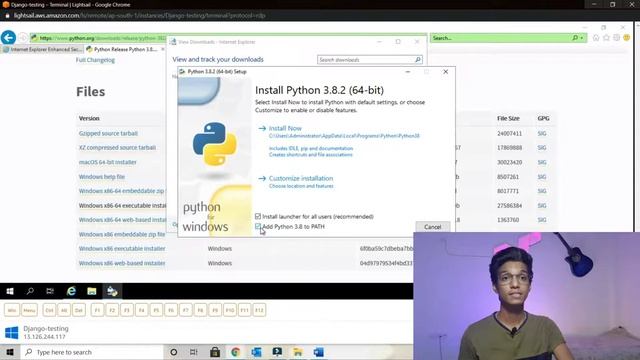Click the Python installer icon on remote taskbar
The width and height of the screenshot is (640, 360).
coord(112,291)
